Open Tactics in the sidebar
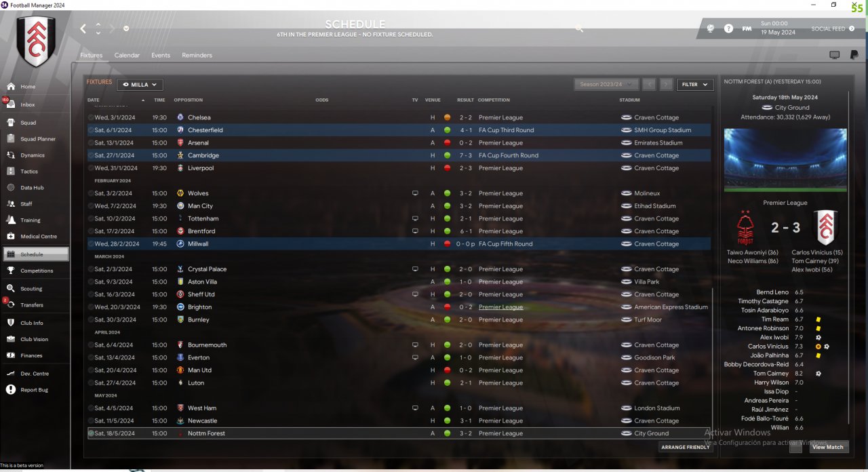 [x=35, y=172]
